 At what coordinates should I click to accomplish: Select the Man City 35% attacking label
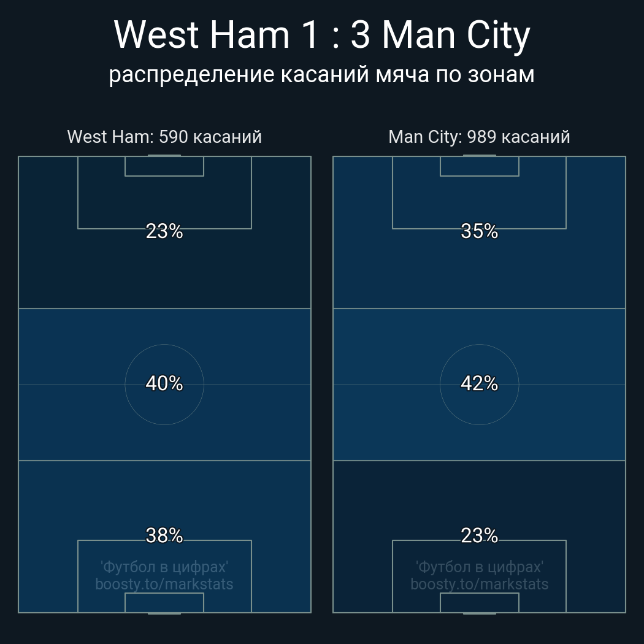[x=479, y=231]
